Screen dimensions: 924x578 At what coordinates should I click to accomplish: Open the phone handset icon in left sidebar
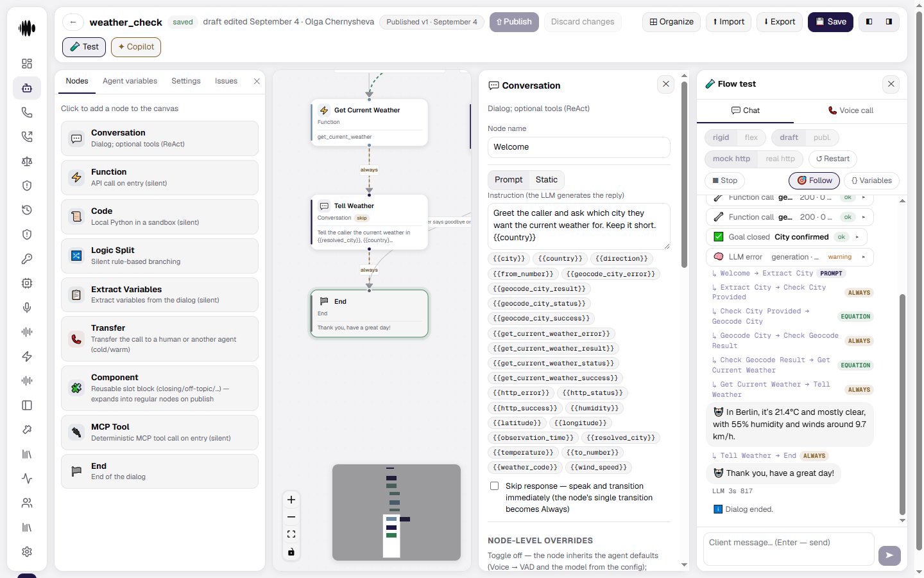click(27, 112)
